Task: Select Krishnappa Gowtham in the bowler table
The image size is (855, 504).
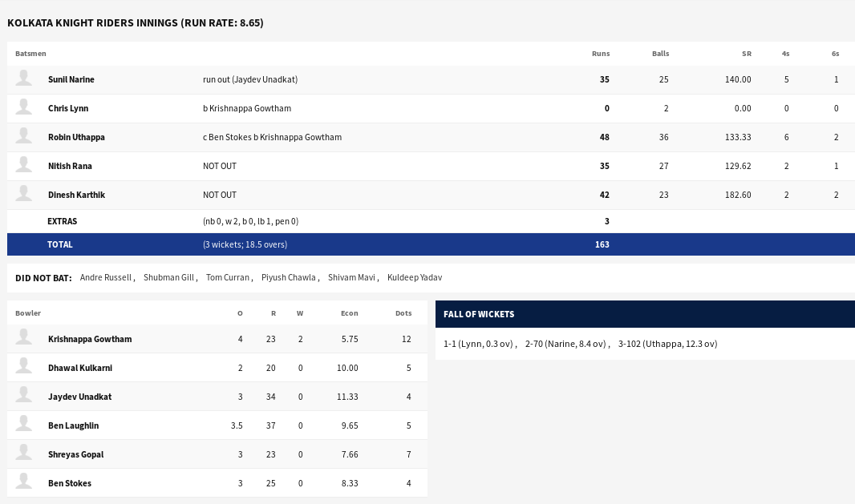Action: coord(90,339)
